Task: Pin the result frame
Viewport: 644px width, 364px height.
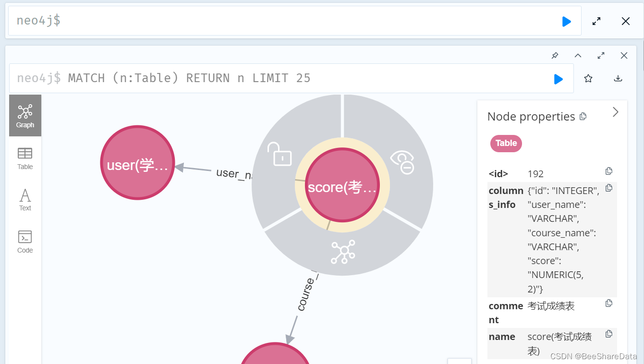Action: point(555,56)
